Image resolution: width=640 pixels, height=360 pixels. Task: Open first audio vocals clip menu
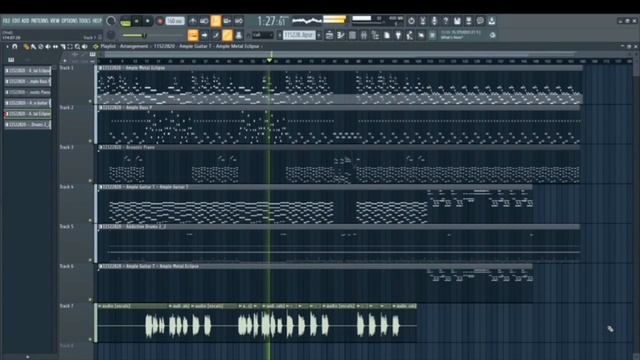100,306
